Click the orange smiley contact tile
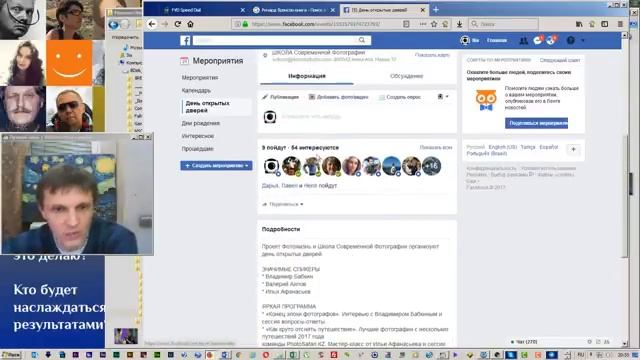640x360 pixels. pyautogui.click(x=69, y=63)
